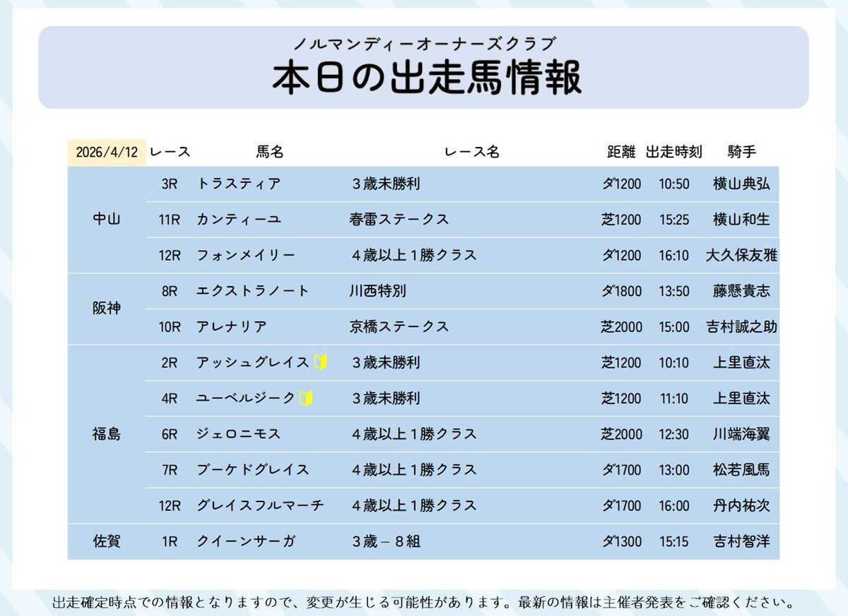
Task: Click start time 16:00
Action: coord(674,505)
